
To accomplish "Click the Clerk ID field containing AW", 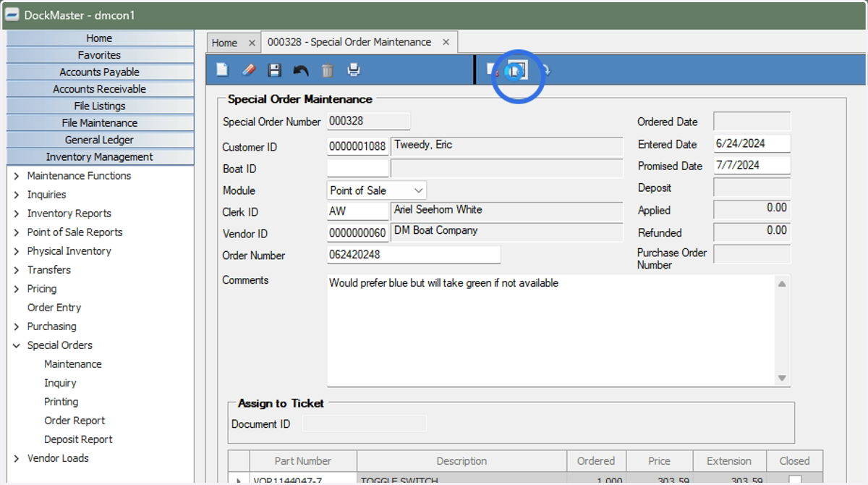I will (358, 212).
